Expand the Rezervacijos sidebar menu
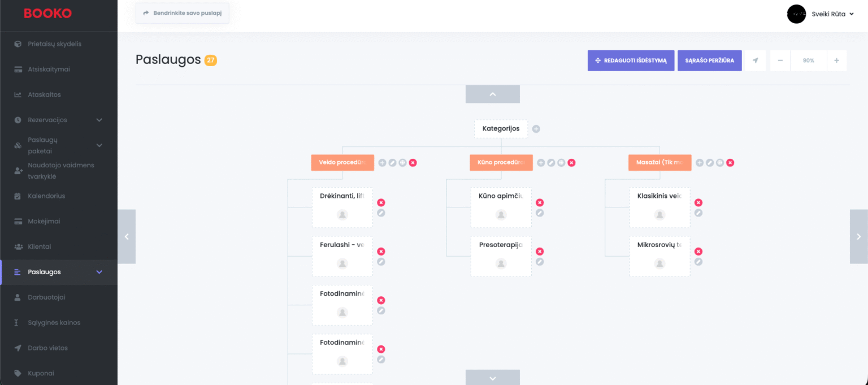Viewport: 868px width, 385px height. (x=99, y=120)
